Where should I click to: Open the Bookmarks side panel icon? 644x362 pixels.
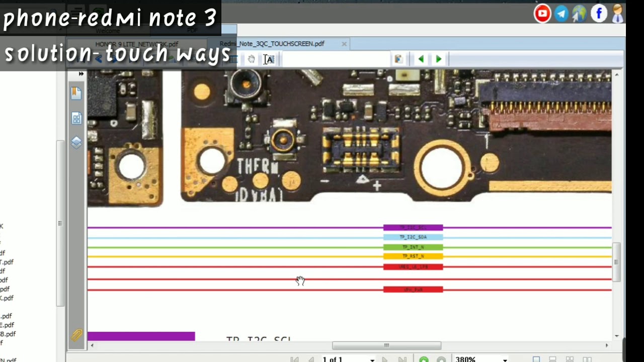click(76, 93)
